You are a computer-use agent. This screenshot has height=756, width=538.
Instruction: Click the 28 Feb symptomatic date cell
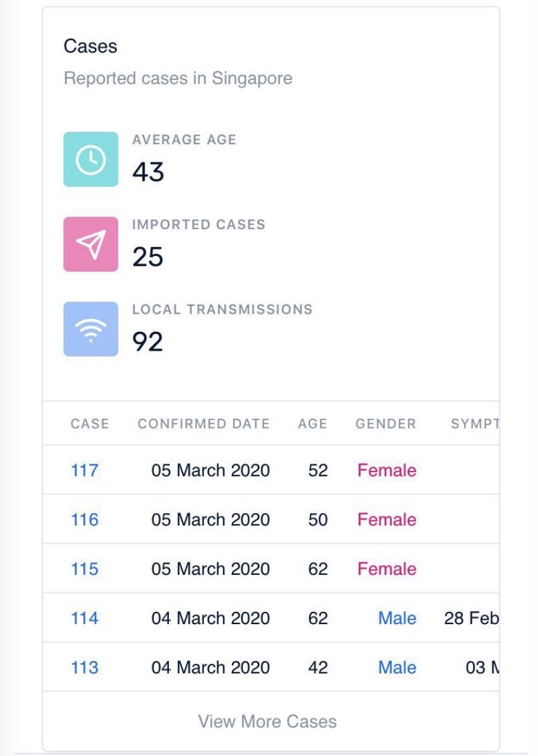471,618
